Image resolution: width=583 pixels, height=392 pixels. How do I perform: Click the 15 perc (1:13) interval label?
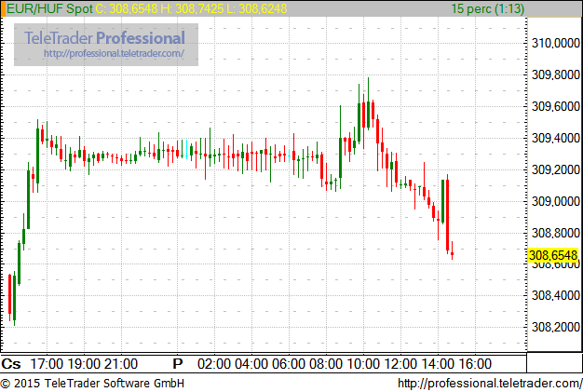(x=487, y=8)
